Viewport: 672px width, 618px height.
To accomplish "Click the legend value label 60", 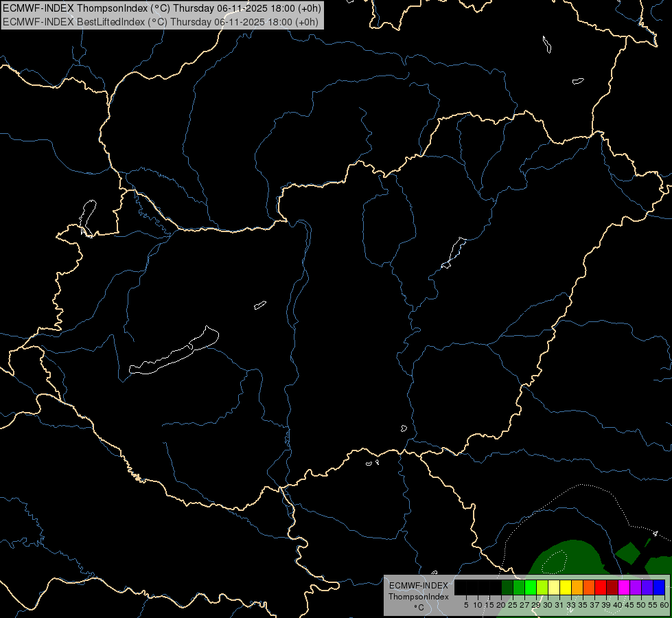I will tap(664, 605).
